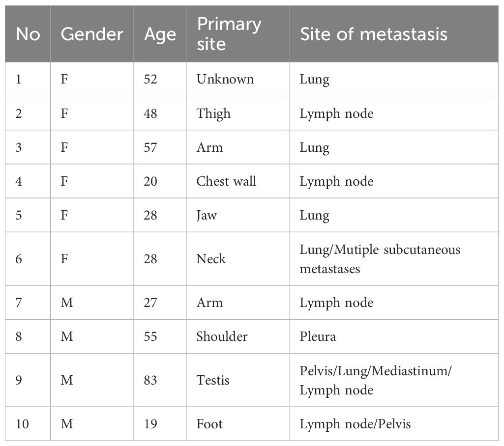
Task: Select the age value 19
Action: pyautogui.click(x=151, y=423)
